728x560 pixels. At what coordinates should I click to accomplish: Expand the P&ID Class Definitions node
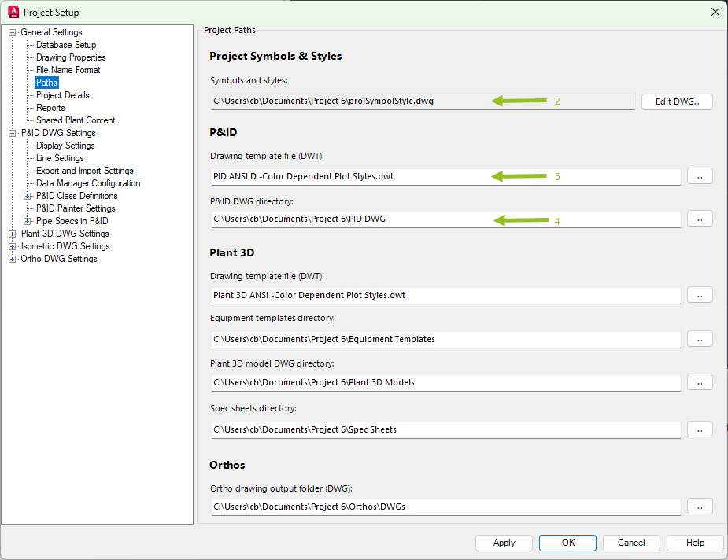tap(28, 197)
